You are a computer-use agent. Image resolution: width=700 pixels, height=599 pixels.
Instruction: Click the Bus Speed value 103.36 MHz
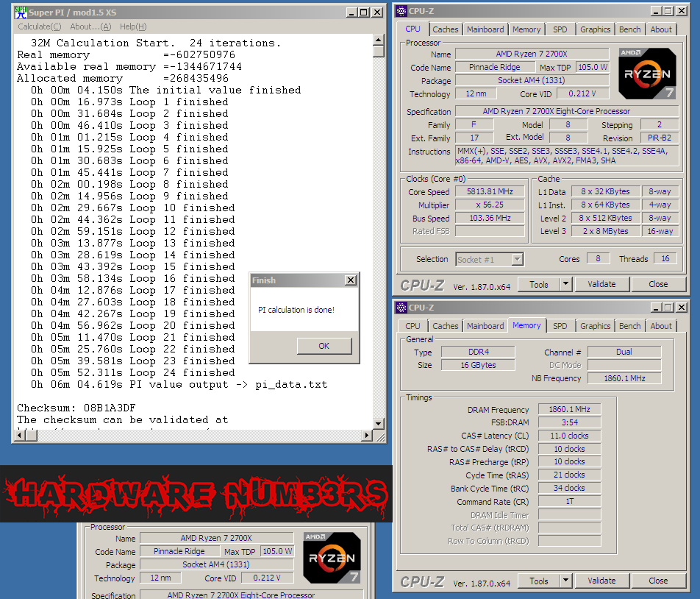pyautogui.click(x=490, y=218)
